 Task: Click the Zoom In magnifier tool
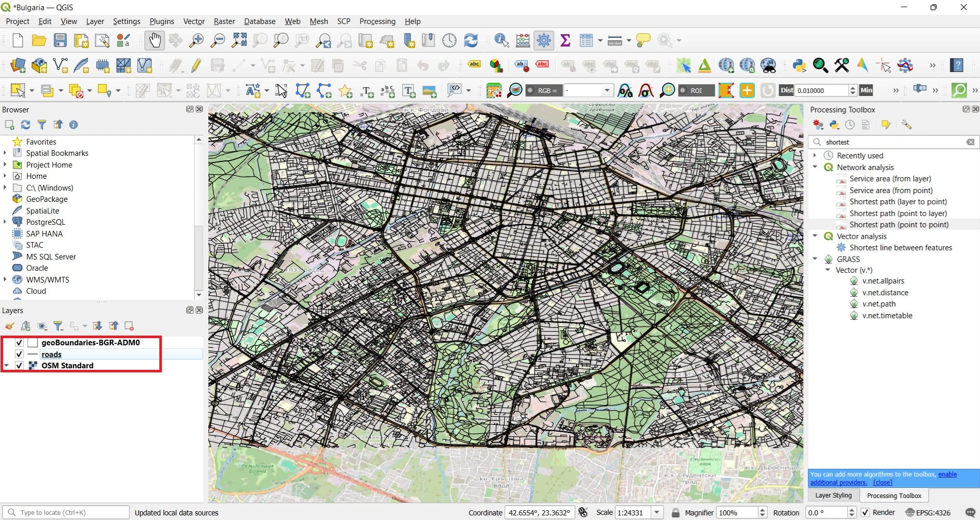197,40
